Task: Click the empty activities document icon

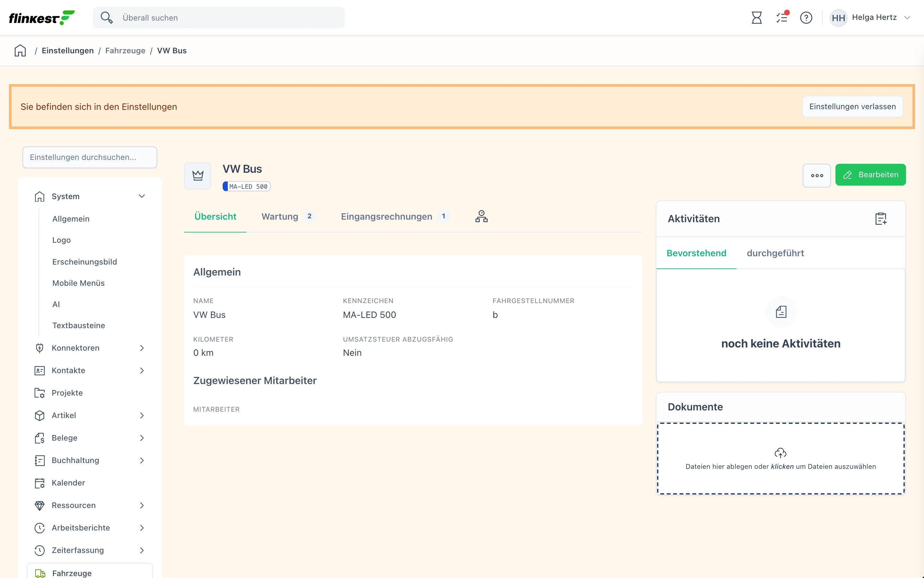Action: tap(781, 312)
